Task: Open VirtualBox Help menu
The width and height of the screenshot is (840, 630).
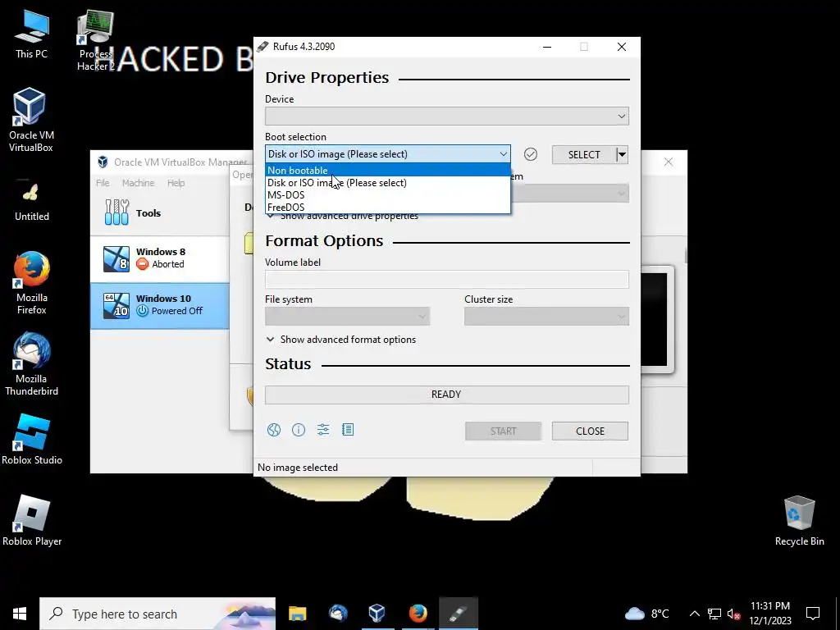Action: pyautogui.click(x=176, y=183)
